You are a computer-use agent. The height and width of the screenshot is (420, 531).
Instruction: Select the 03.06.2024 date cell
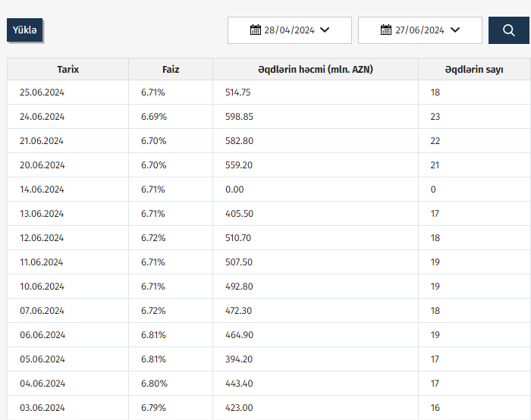click(x=42, y=408)
